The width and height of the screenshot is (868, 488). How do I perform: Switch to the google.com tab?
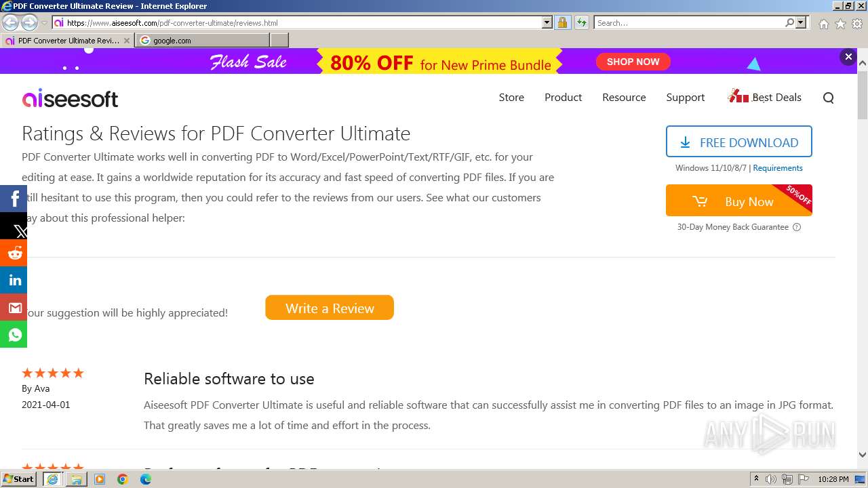(x=201, y=41)
